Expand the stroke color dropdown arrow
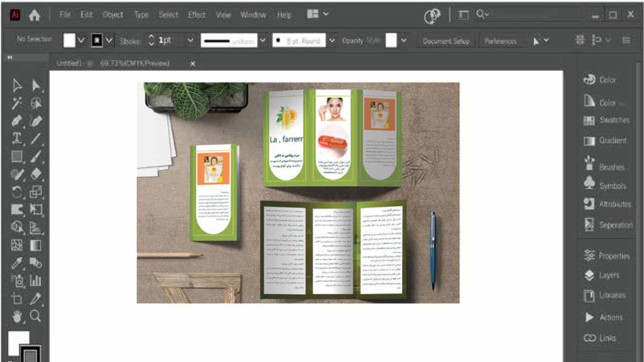 109,40
